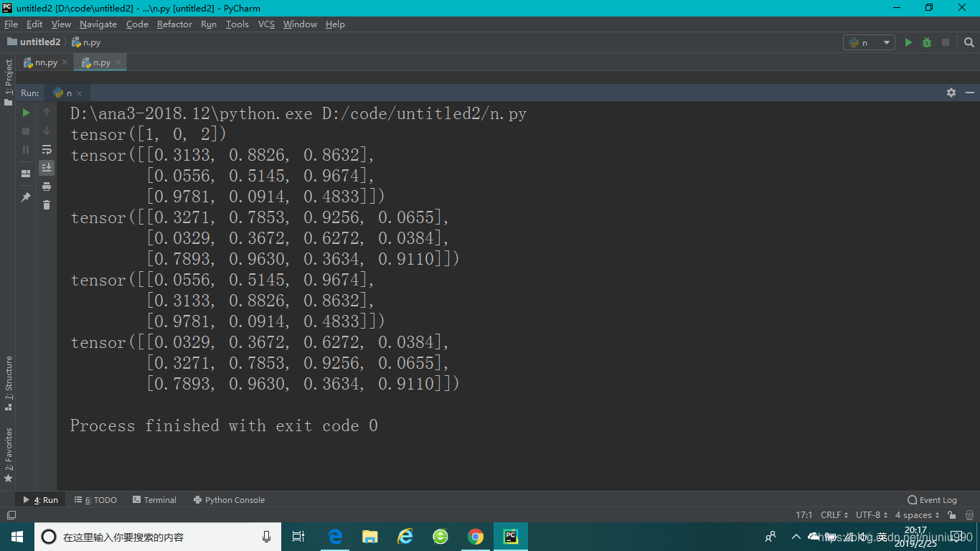Open the run configuration dropdown 'n'
Viewport: 980px width, 551px height.
(869, 42)
